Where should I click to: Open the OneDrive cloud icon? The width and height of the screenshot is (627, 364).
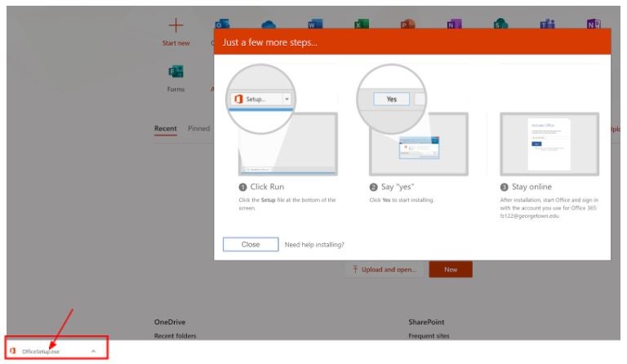(269, 24)
